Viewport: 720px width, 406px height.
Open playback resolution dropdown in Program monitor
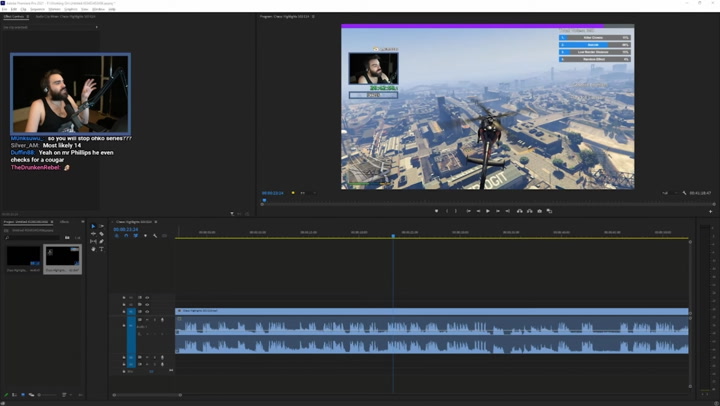(x=669, y=193)
